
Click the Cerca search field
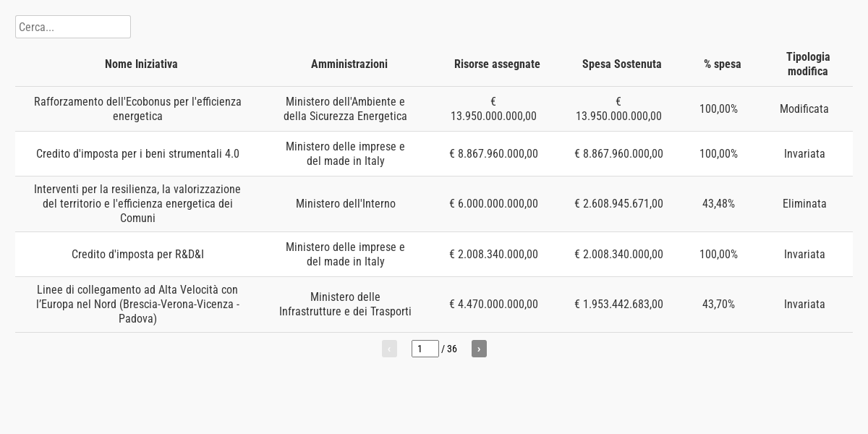[x=72, y=27]
